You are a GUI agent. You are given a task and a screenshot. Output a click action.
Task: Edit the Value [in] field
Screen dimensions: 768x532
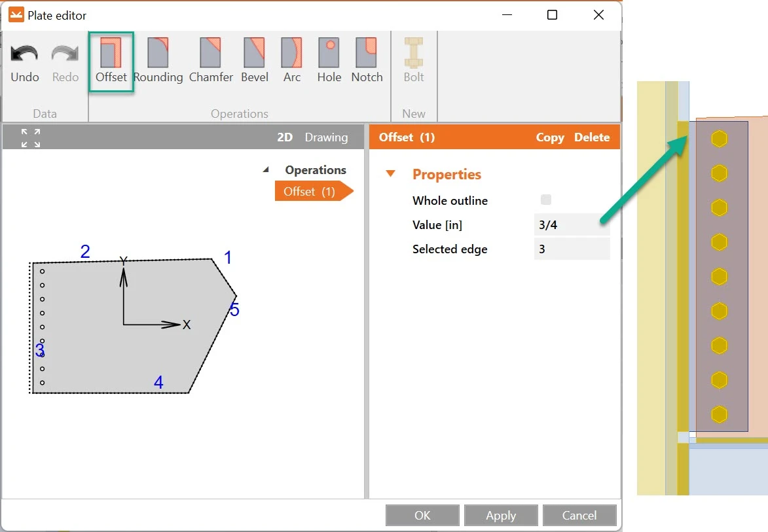point(572,224)
